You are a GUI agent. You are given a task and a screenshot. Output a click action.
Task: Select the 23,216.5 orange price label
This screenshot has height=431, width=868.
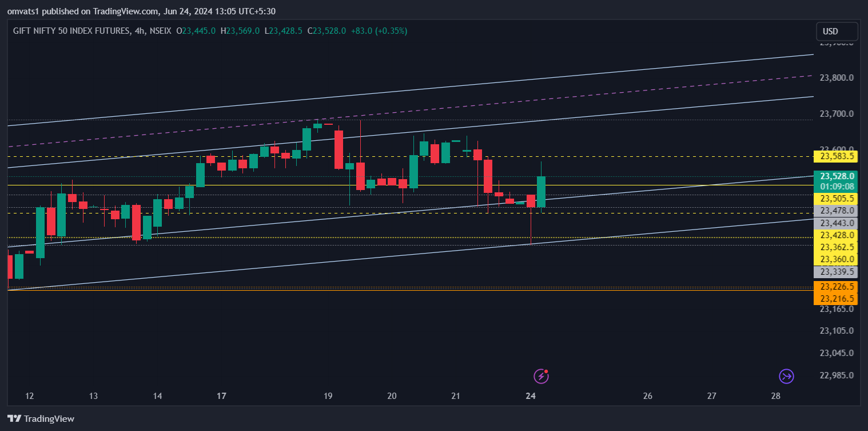(837, 299)
